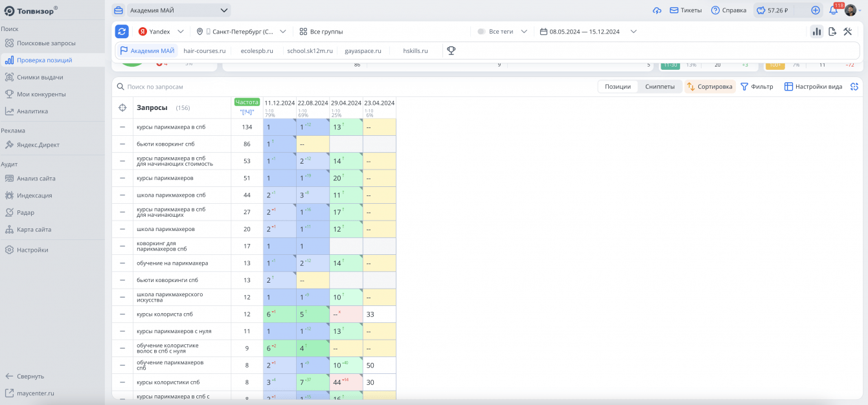Open Настройки in sidebar

click(52, 250)
